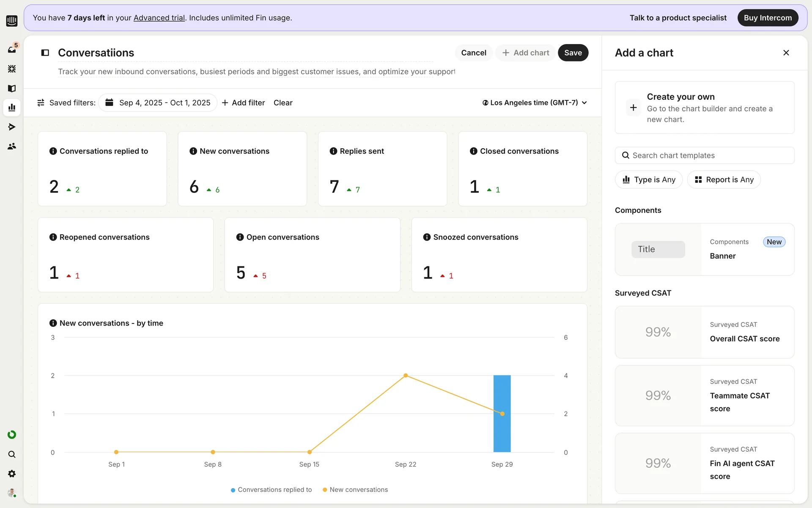Open the Inbox icon in sidebar

pos(12,49)
